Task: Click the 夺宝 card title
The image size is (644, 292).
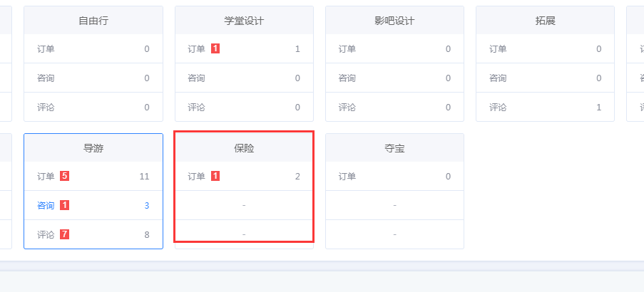Action: click(x=394, y=148)
